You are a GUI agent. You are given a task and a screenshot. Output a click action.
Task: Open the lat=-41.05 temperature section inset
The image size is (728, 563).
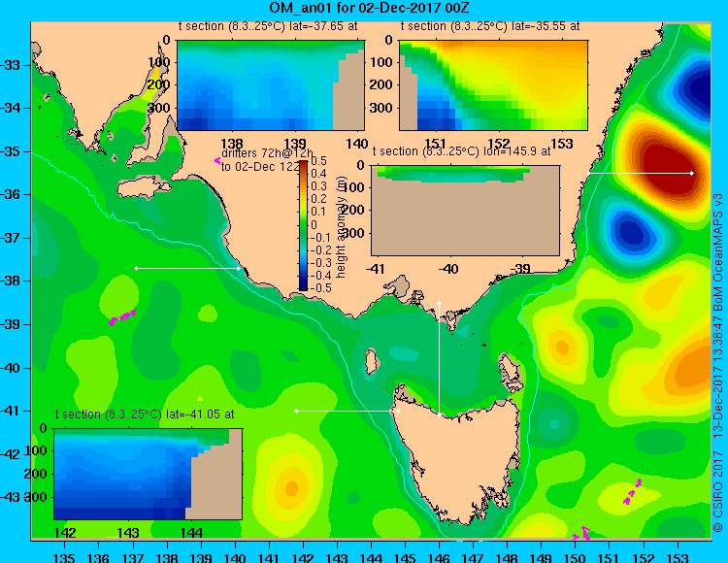[149, 474]
